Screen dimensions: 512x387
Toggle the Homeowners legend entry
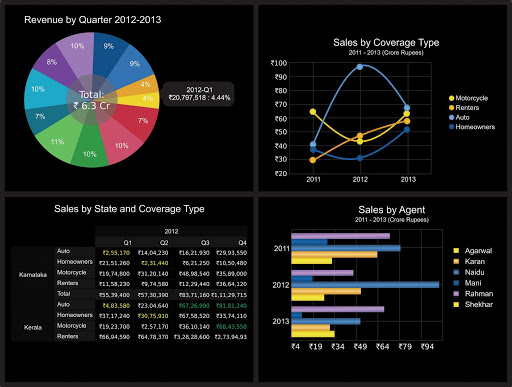click(472, 127)
